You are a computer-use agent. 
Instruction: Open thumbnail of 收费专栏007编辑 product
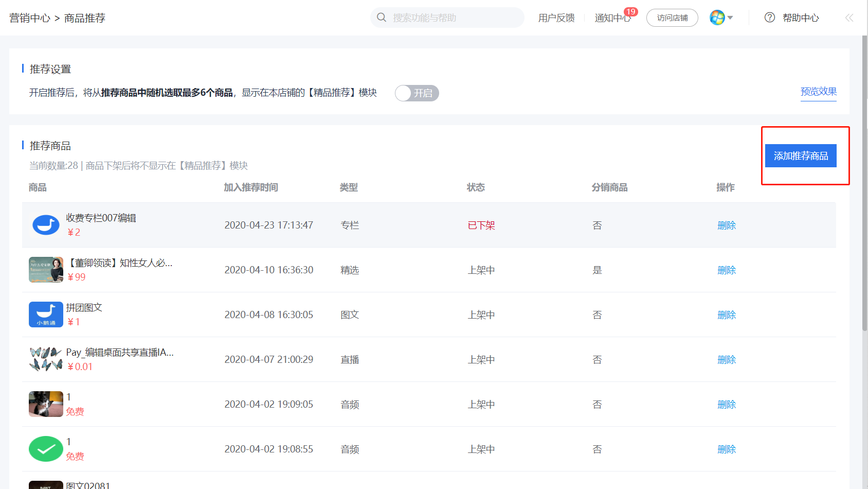tap(46, 225)
